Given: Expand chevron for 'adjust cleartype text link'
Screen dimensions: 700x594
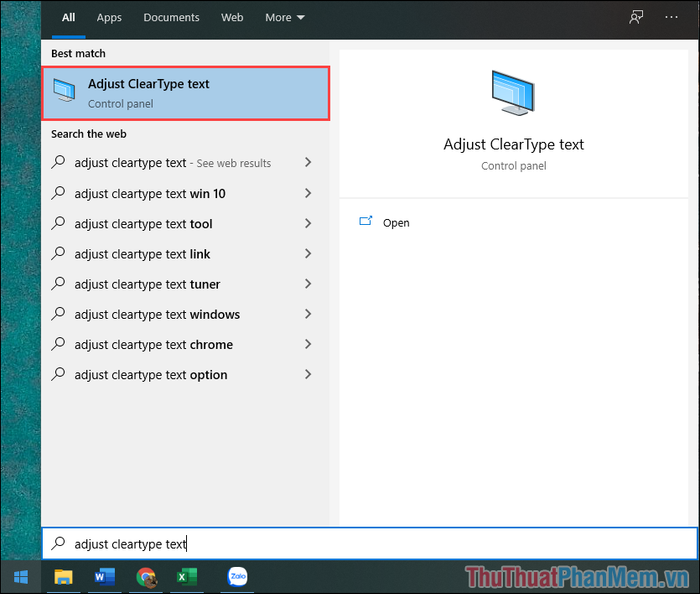Looking at the screenshot, I should pos(308,253).
